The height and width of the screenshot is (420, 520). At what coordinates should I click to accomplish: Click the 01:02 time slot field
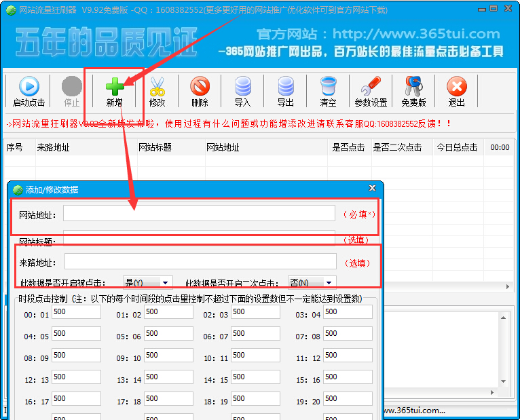coord(168,312)
